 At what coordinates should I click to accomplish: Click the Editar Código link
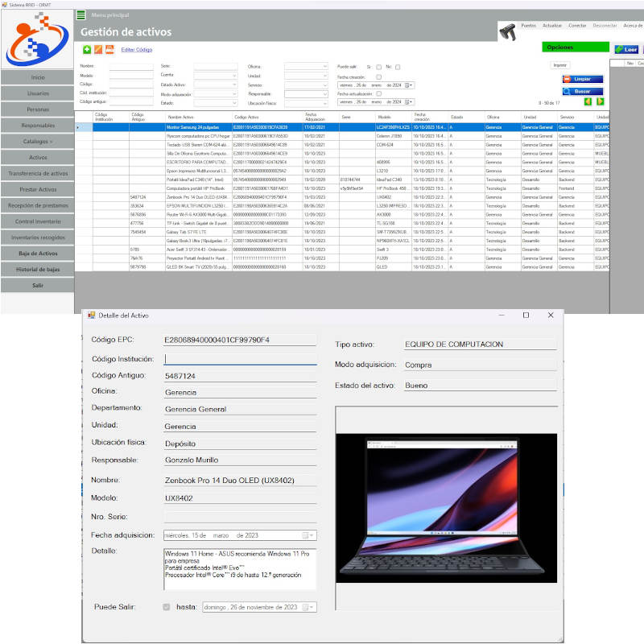coord(137,50)
